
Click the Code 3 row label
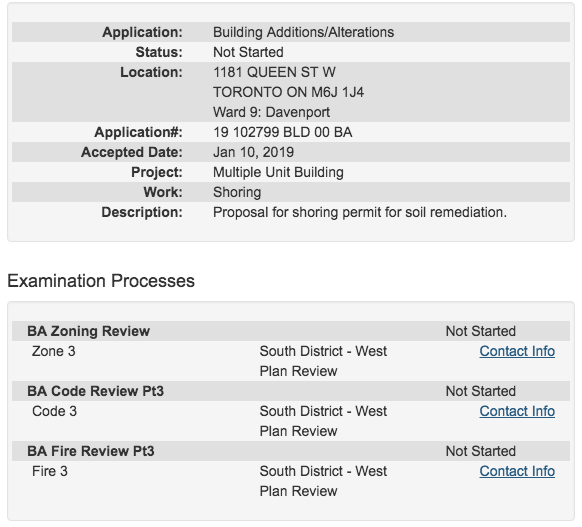click(x=55, y=411)
